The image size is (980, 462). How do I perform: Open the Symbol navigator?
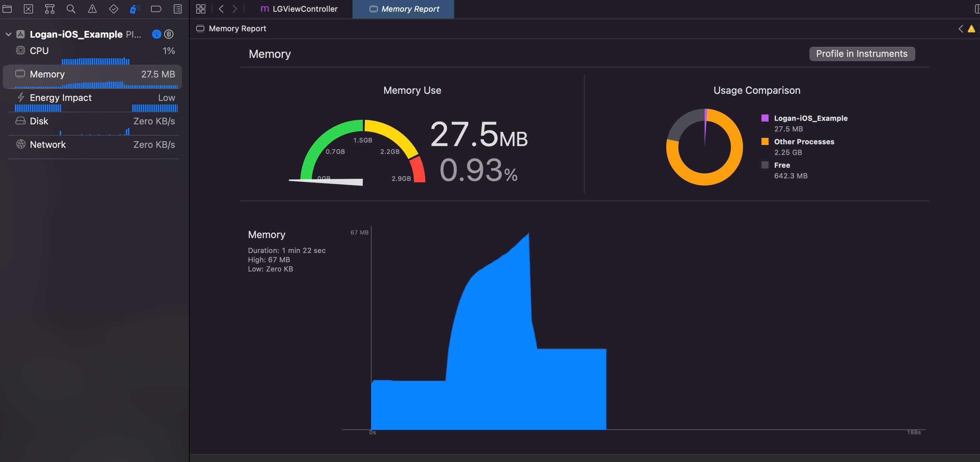49,9
